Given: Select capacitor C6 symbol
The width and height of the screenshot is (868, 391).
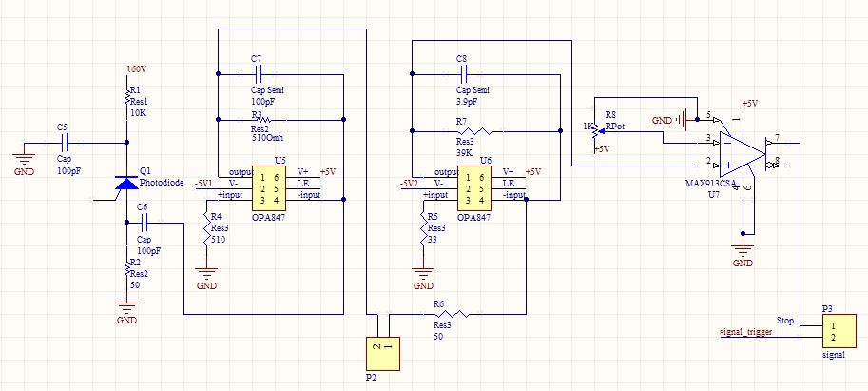Looking at the screenshot, I should (x=145, y=223).
